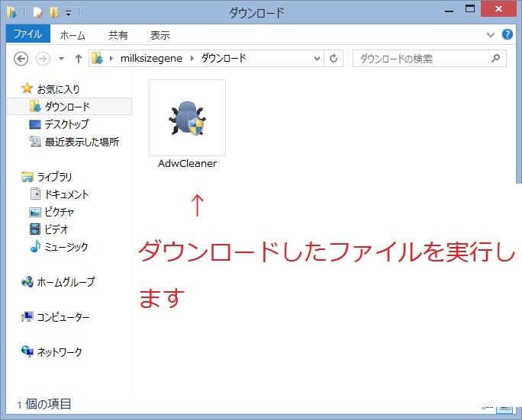Click the 1 個の項目 status bar text
Image resolution: width=522 pixels, height=420 pixels.
coord(44,404)
